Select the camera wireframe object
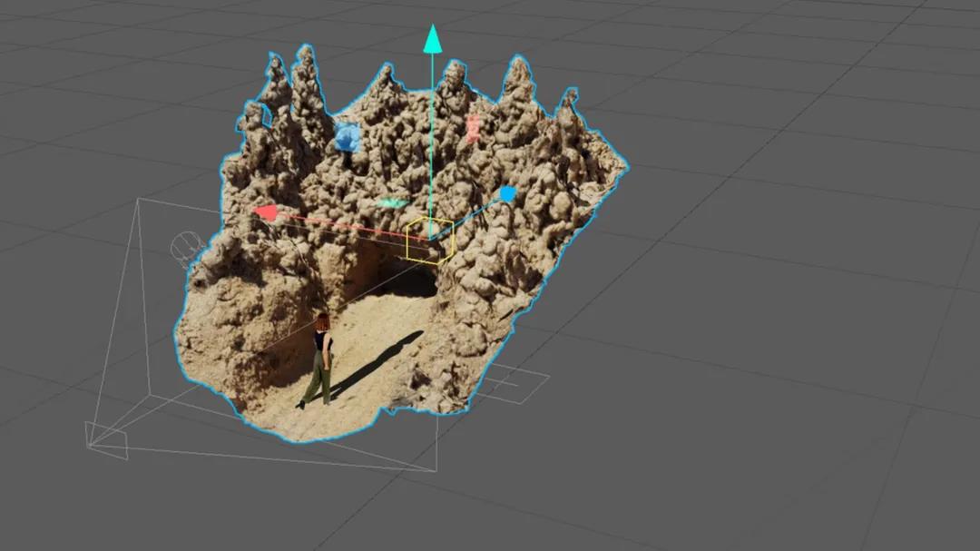The image size is (980, 551). (x=106, y=441)
